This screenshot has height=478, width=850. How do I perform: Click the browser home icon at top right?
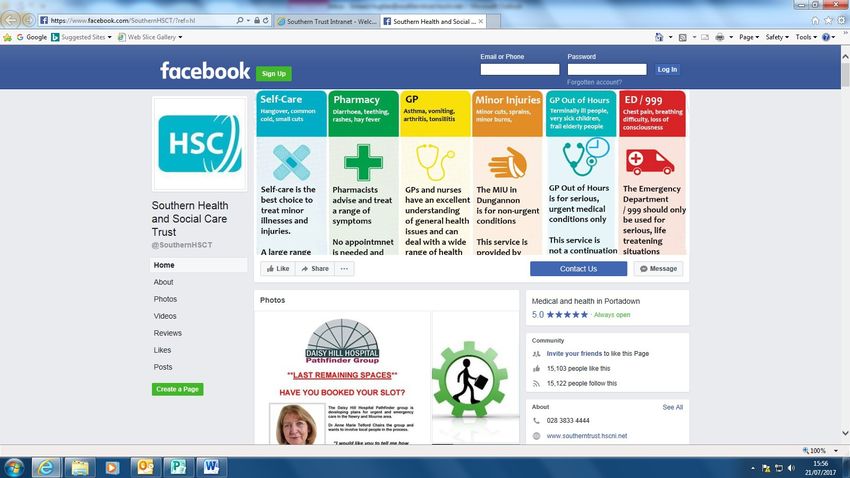tap(815, 20)
